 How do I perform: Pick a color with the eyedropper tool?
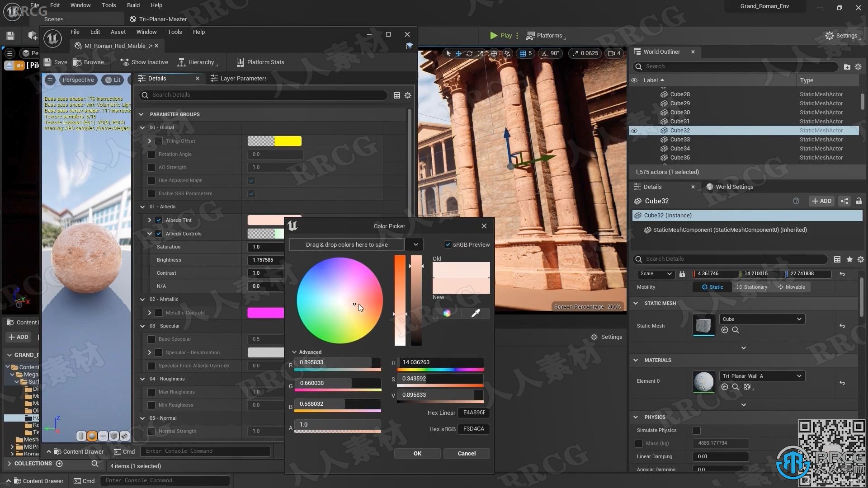click(x=476, y=313)
